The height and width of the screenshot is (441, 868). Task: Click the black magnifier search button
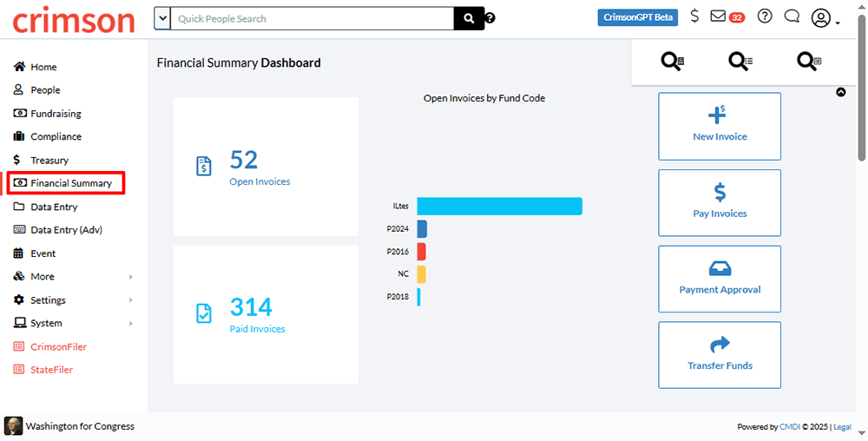tap(469, 18)
